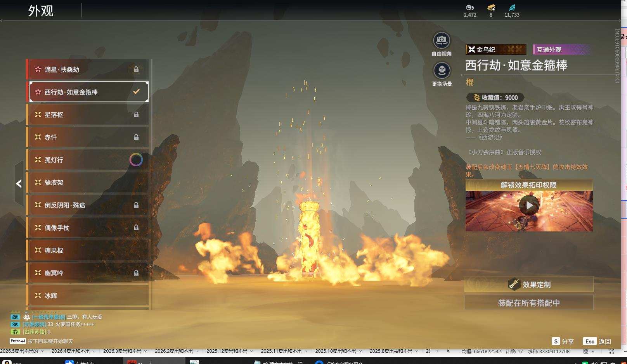627x364 pixels.
Task: Enable the free camera view (自由视角)
Action: pyautogui.click(x=442, y=40)
